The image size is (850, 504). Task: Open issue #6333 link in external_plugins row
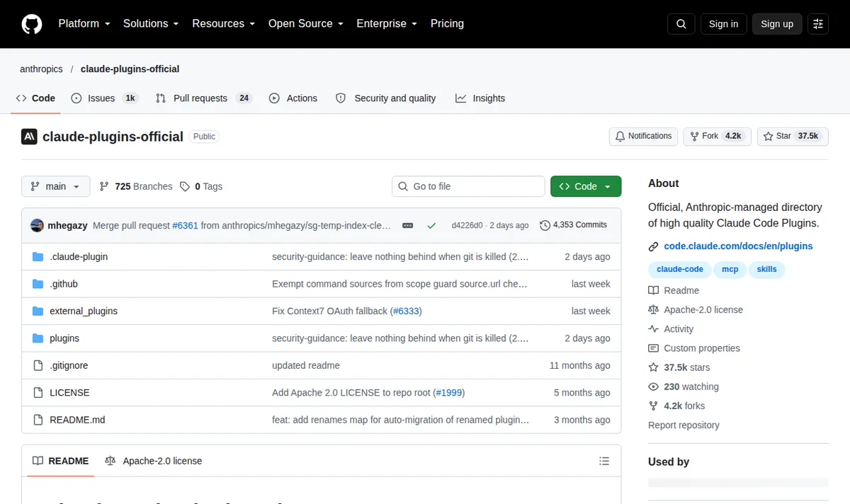[406, 311]
